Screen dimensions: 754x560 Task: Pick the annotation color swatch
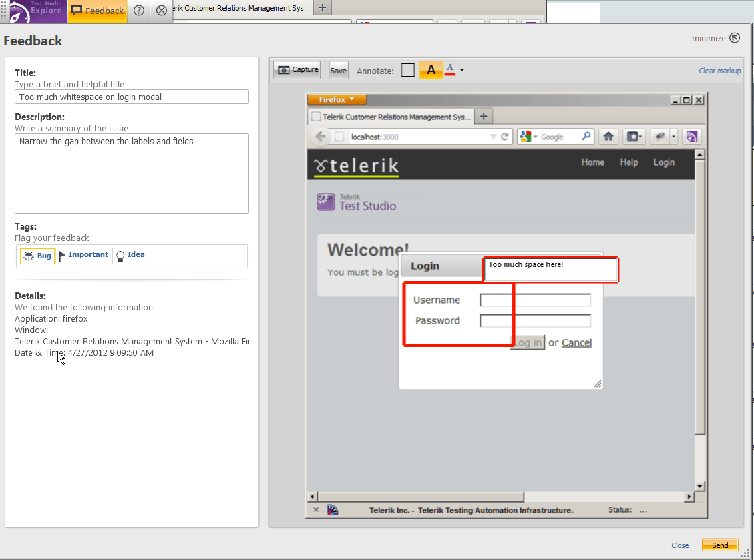[450, 70]
